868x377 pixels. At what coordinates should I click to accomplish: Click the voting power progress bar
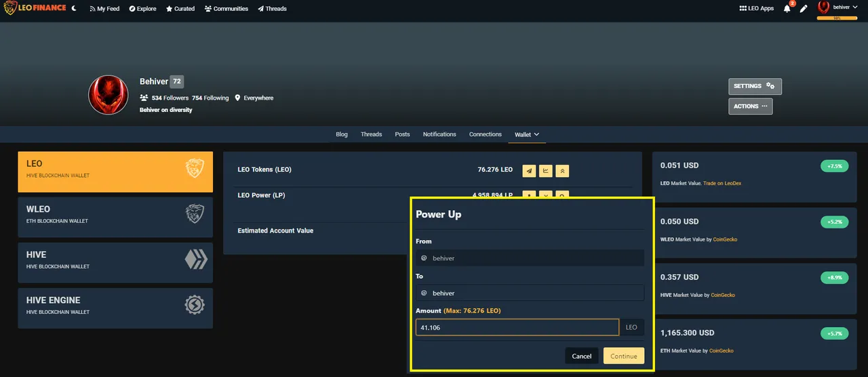tap(837, 18)
